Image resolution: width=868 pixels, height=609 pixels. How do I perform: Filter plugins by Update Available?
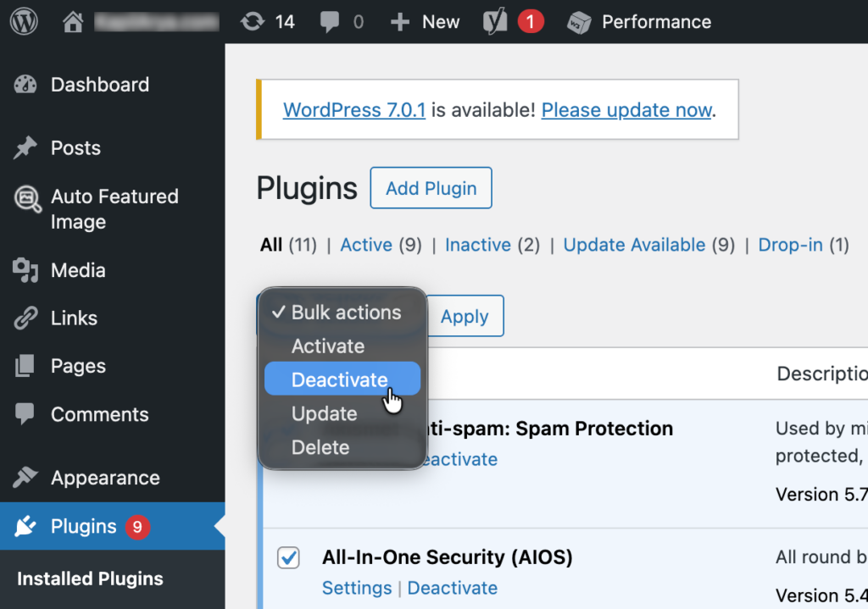(x=634, y=245)
